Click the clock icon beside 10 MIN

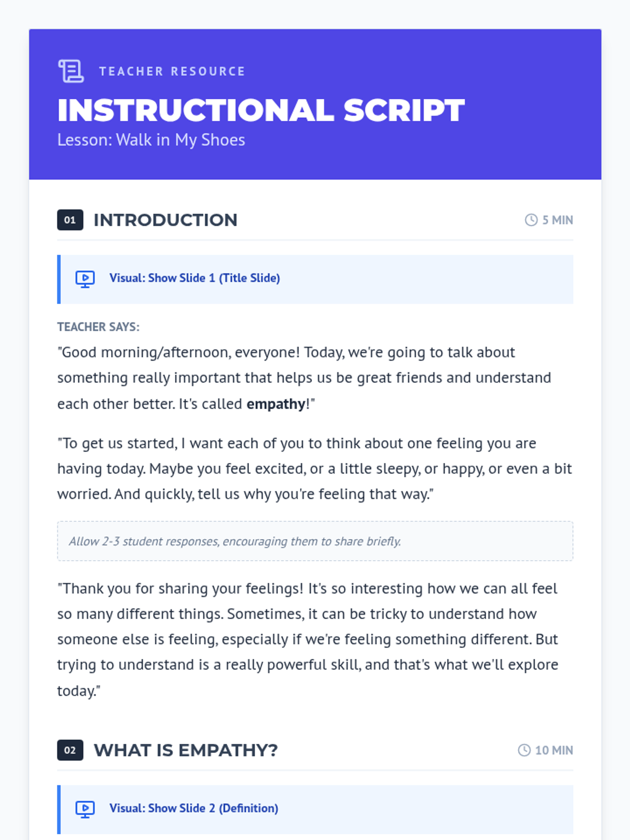point(524,750)
